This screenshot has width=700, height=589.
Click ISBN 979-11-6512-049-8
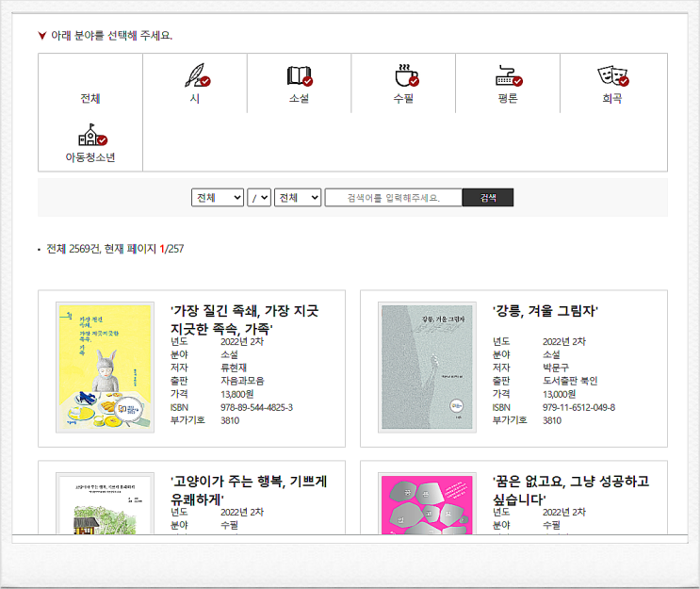click(579, 407)
